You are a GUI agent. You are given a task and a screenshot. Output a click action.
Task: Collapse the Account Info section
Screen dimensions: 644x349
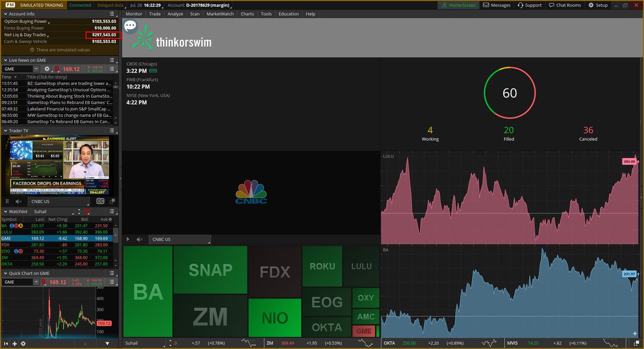5,14
